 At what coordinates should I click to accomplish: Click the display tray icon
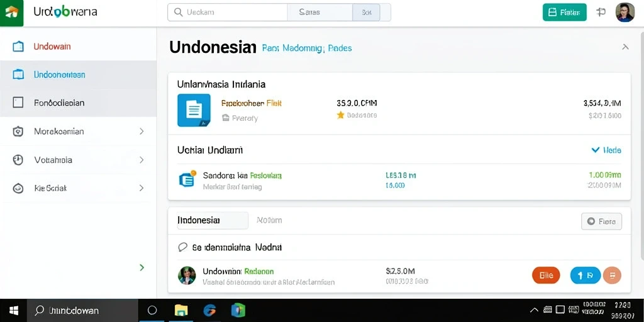coord(560,309)
